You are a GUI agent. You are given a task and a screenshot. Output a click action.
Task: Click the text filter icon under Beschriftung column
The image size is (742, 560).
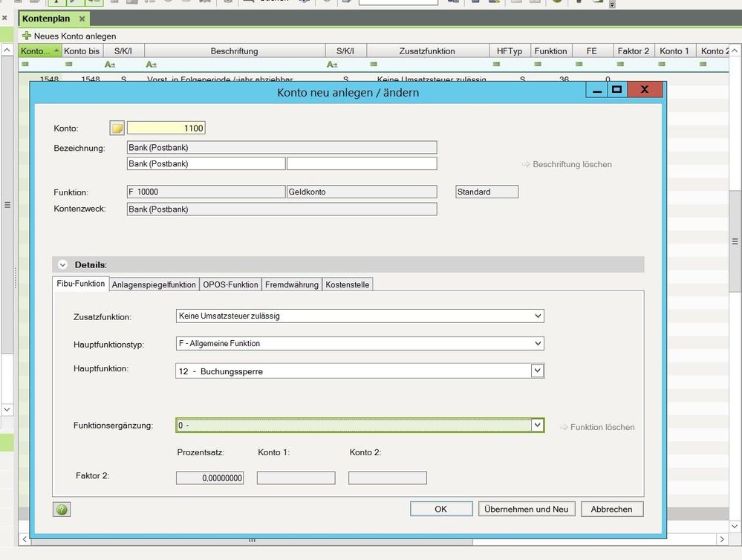tap(151, 64)
